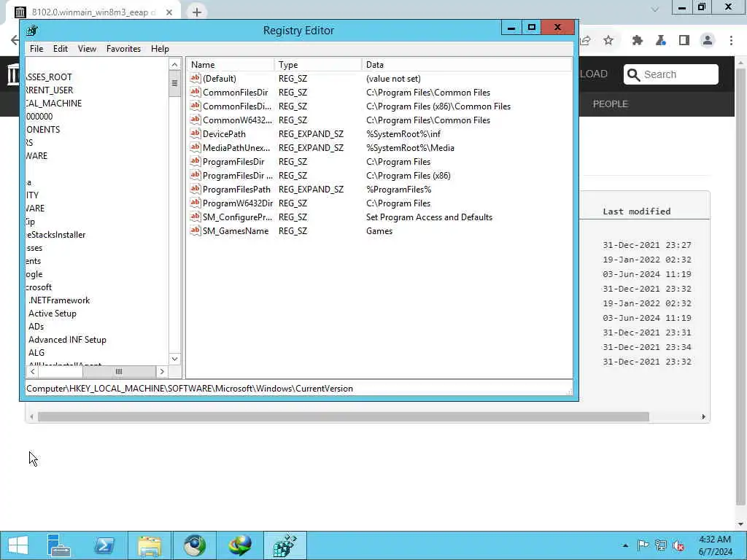747x560 pixels.
Task: Select the Advanced INF Setup key
Action: pyautogui.click(x=67, y=340)
